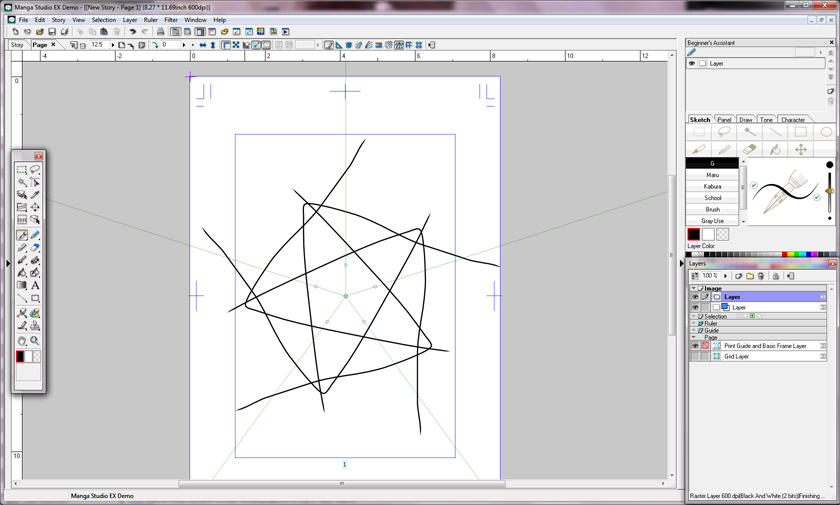The image size is (840, 505).
Task: Create a new folder in Layers panel
Action: click(x=750, y=276)
